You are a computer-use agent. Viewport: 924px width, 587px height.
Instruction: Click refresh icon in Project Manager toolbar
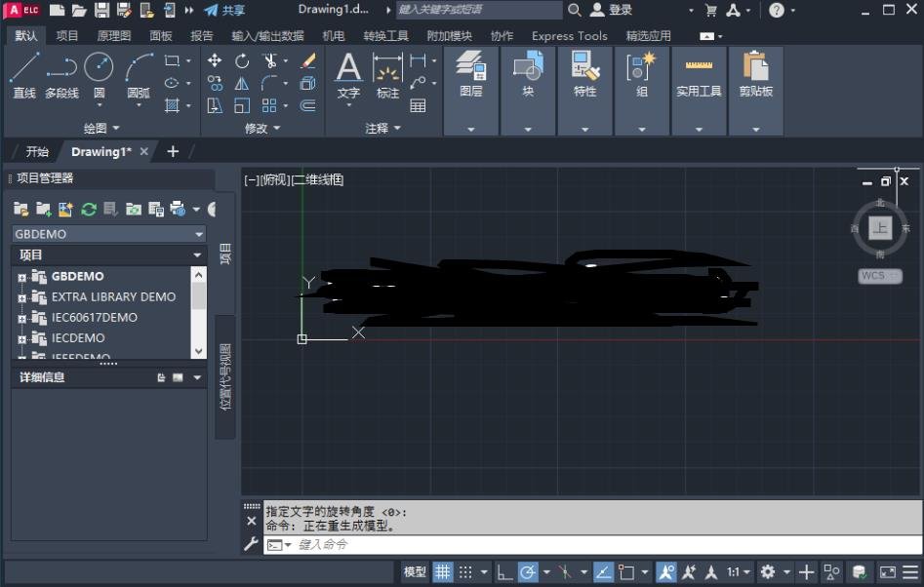[89, 209]
